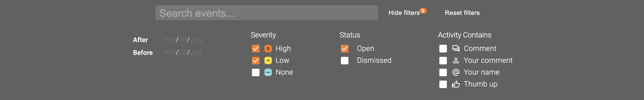Click the Your name at-sign icon

[x=456, y=72]
